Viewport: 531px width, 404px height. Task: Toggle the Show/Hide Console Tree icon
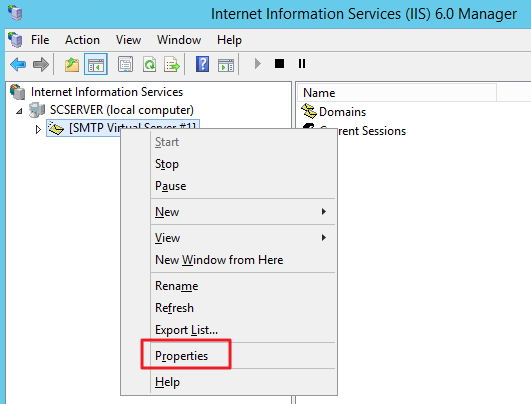pyautogui.click(x=96, y=64)
